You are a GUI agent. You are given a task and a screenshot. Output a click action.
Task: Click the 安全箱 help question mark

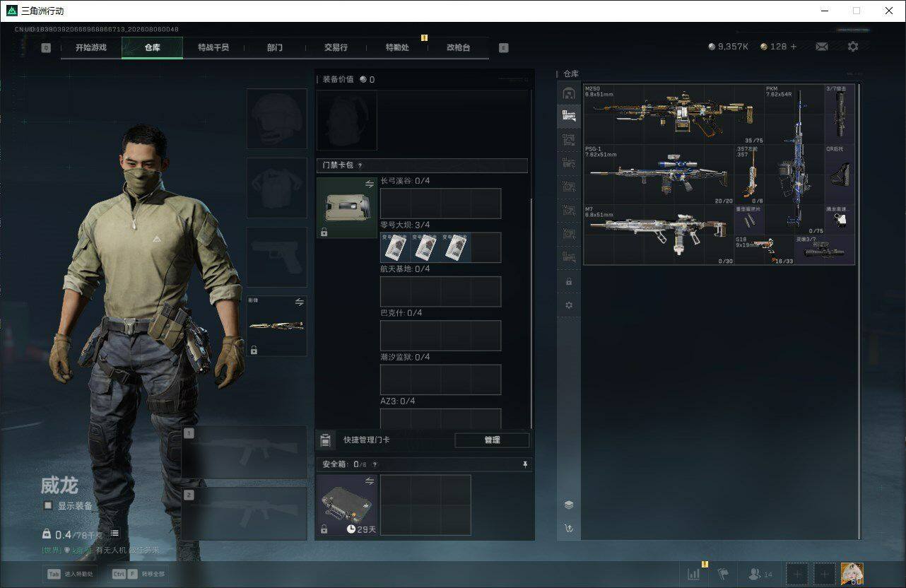(x=375, y=464)
